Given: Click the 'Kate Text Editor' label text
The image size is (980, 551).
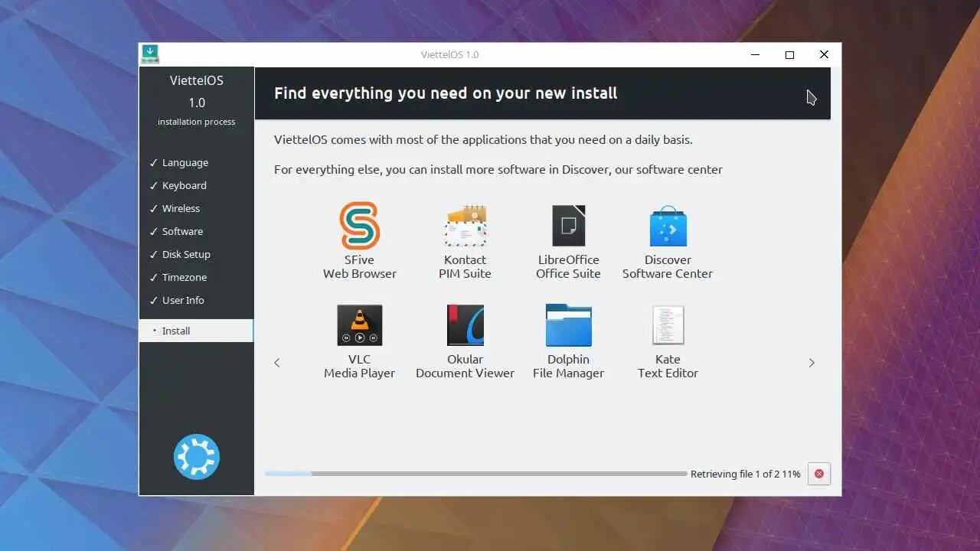Looking at the screenshot, I should [x=668, y=366].
